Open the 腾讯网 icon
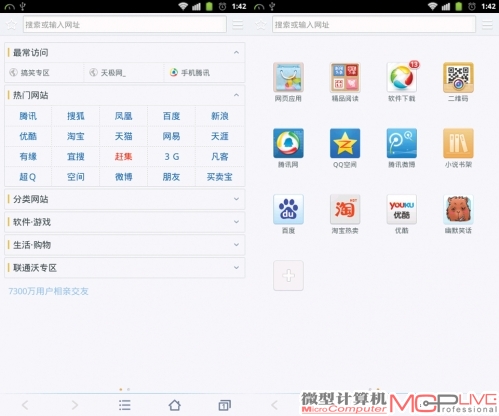499x416 pixels. coord(288,143)
